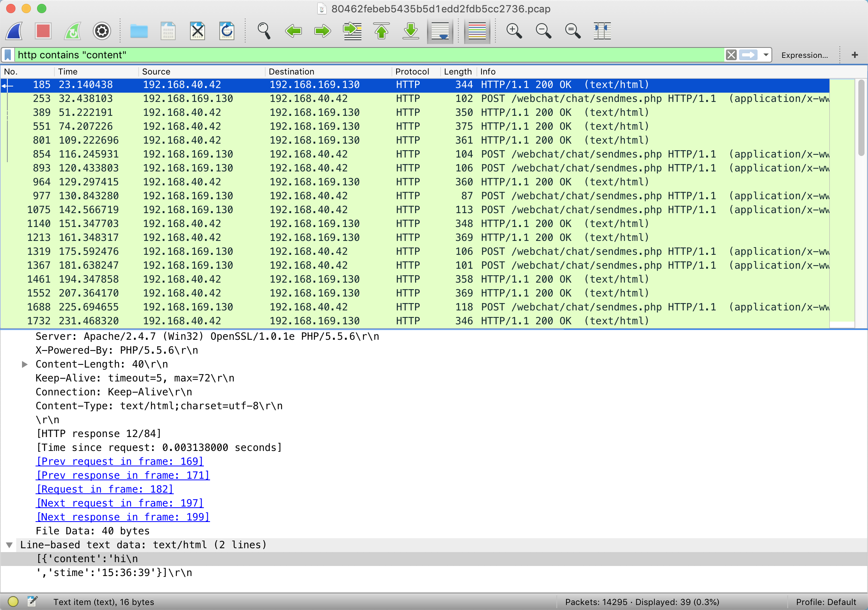Viewport: 868px width, 610px height.
Task: Clear the display filter
Action: click(731, 55)
